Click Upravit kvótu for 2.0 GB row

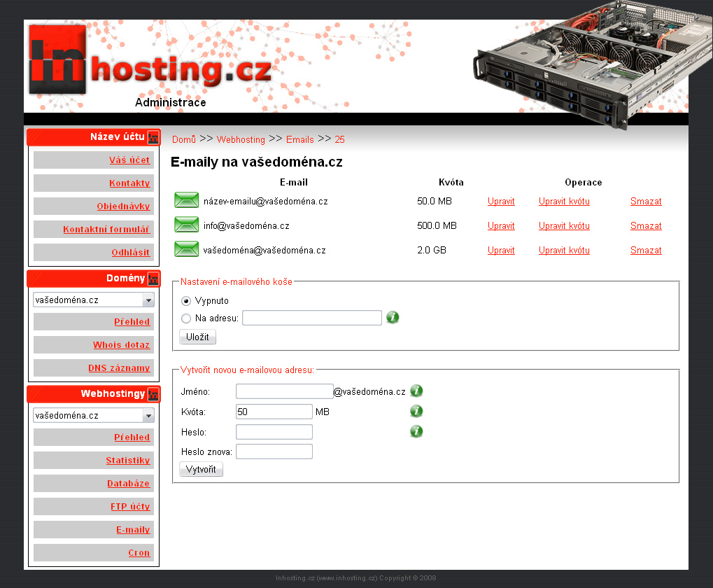coord(564,250)
